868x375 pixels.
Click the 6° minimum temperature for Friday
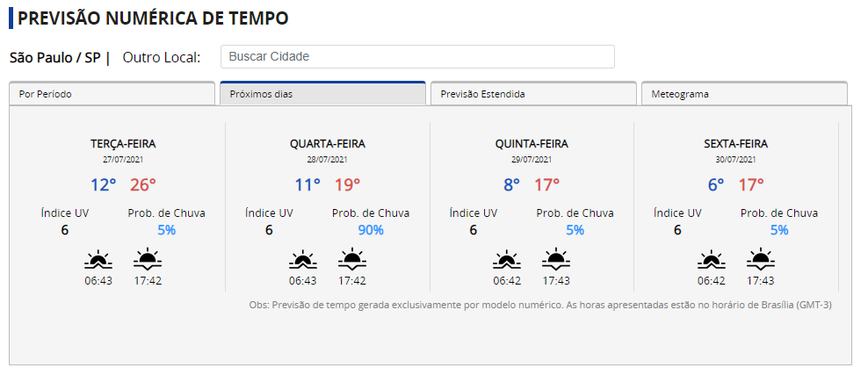click(x=716, y=184)
